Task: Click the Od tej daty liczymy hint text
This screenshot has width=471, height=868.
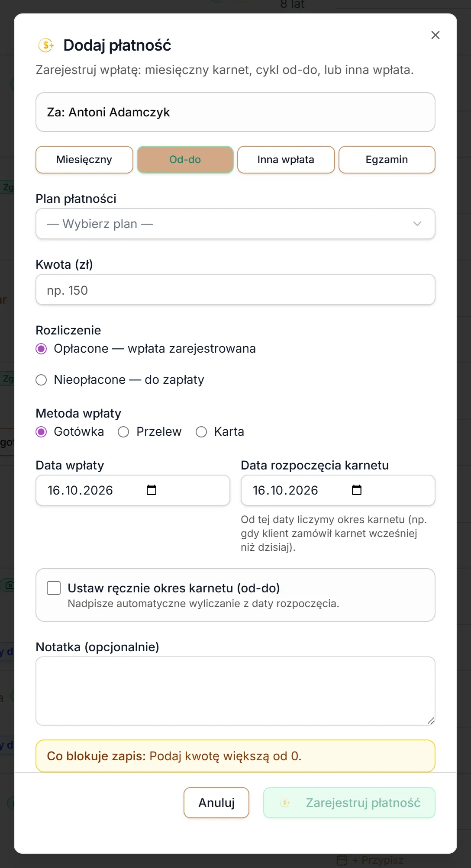Action: pyautogui.click(x=334, y=534)
